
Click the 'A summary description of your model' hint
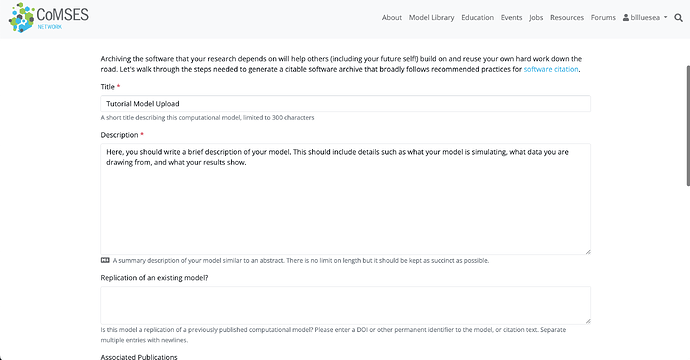coord(301,261)
